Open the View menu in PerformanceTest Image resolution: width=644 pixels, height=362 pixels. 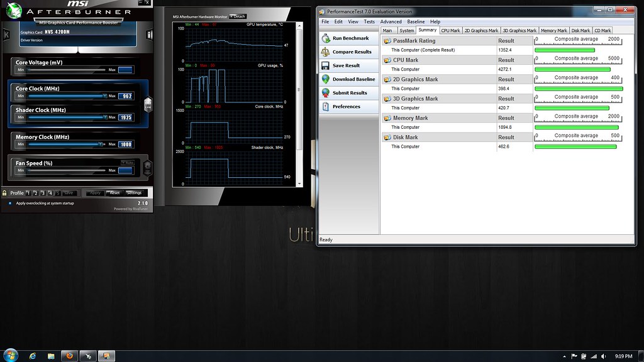353,22
